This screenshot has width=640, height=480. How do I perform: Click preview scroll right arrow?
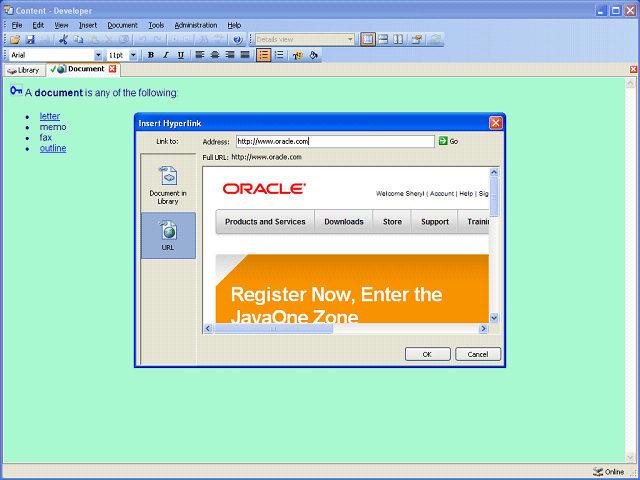coord(483,328)
